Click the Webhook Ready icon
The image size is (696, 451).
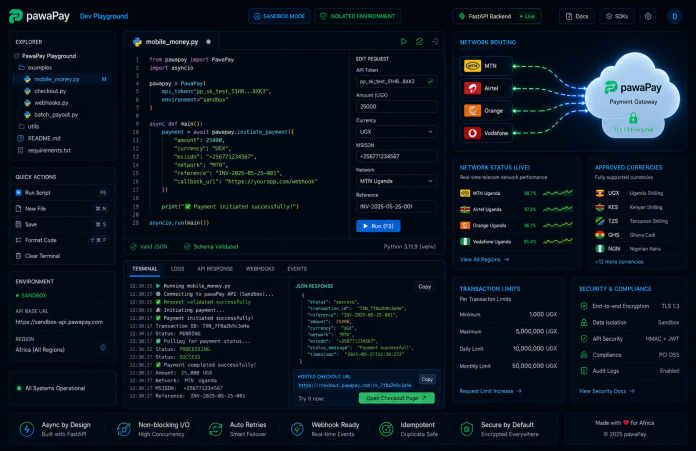(x=297, y=429)
